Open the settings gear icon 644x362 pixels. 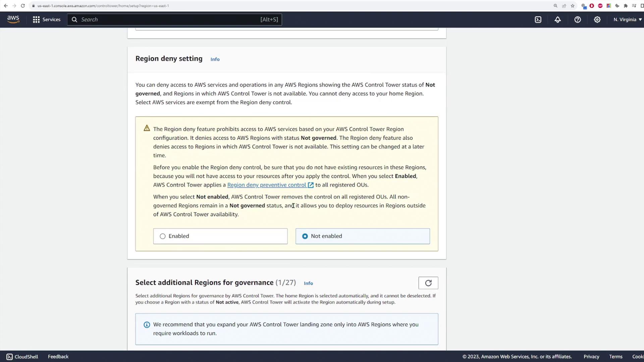pos(597,19)
